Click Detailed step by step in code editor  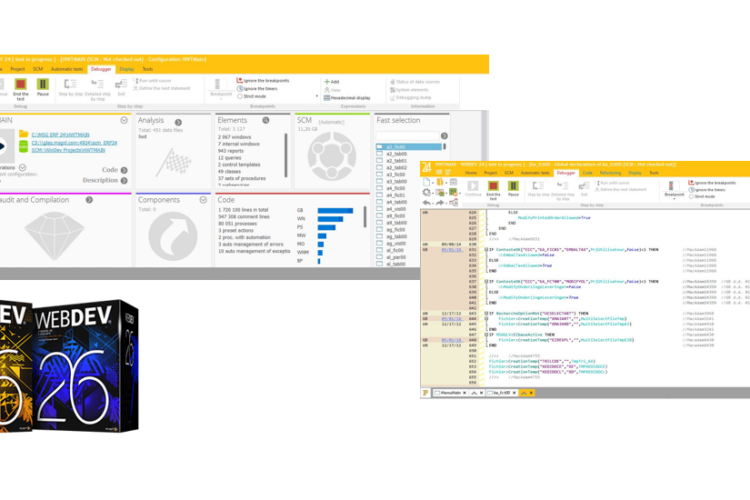click(x=562, y=189)
